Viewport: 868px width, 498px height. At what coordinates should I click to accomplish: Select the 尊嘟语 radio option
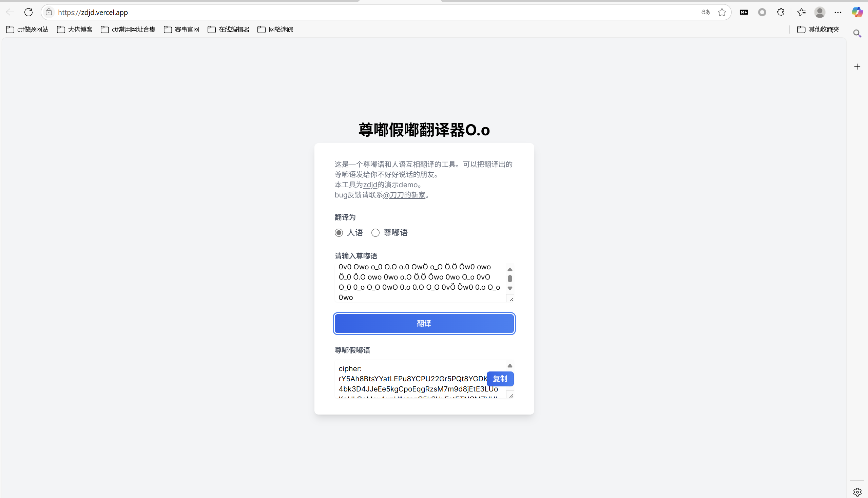click(375, 233)
